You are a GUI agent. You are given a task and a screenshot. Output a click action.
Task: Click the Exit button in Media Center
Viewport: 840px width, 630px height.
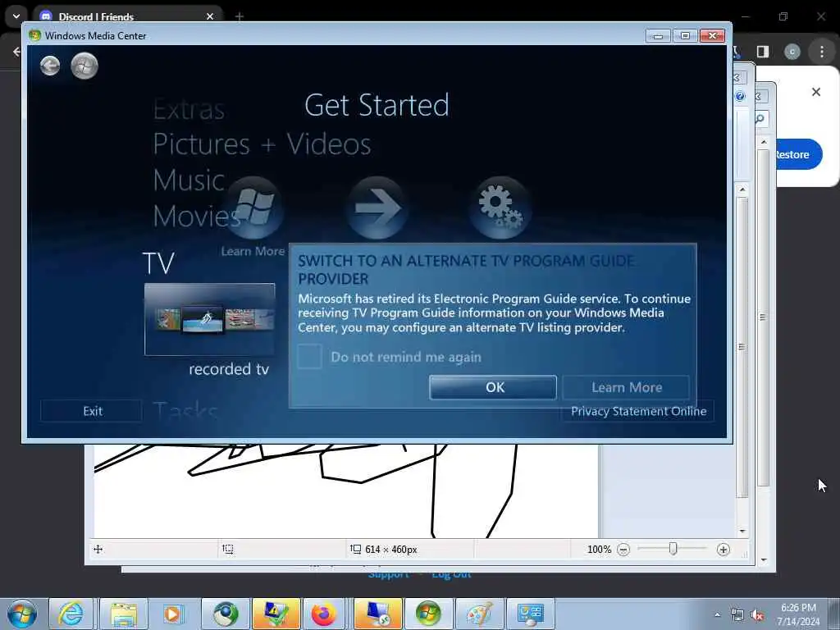pyautogui.click(x=92, y=411)
